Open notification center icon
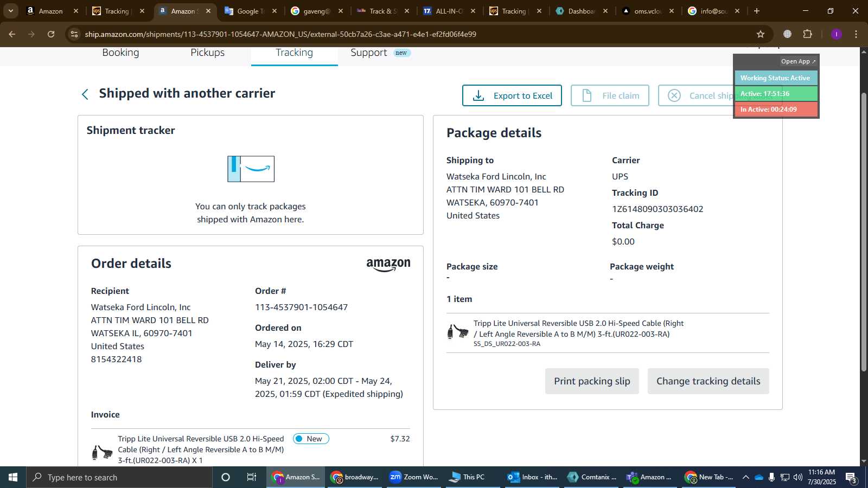 point(851,478)
